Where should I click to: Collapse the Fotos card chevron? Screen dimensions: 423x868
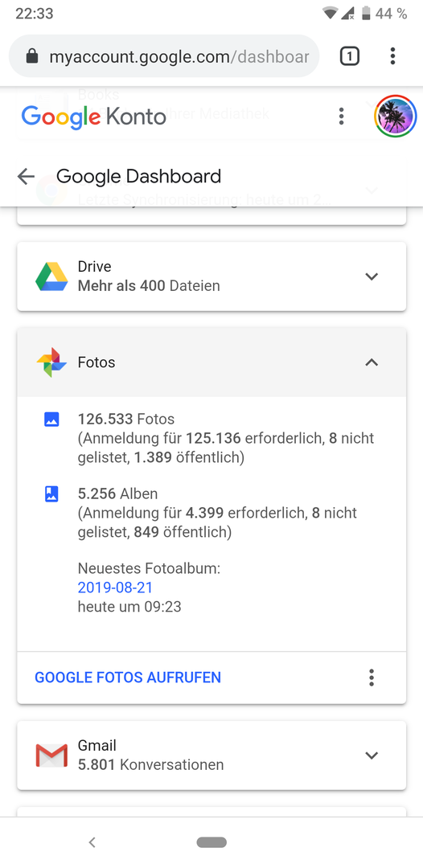coord(372,362)
